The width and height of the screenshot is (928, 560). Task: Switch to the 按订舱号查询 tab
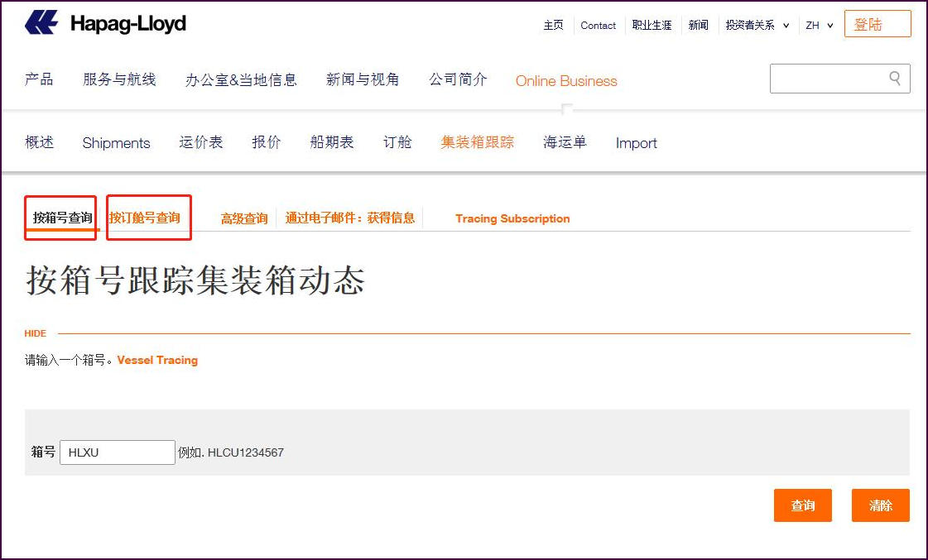pyautogui.click(x=144, y=218)
